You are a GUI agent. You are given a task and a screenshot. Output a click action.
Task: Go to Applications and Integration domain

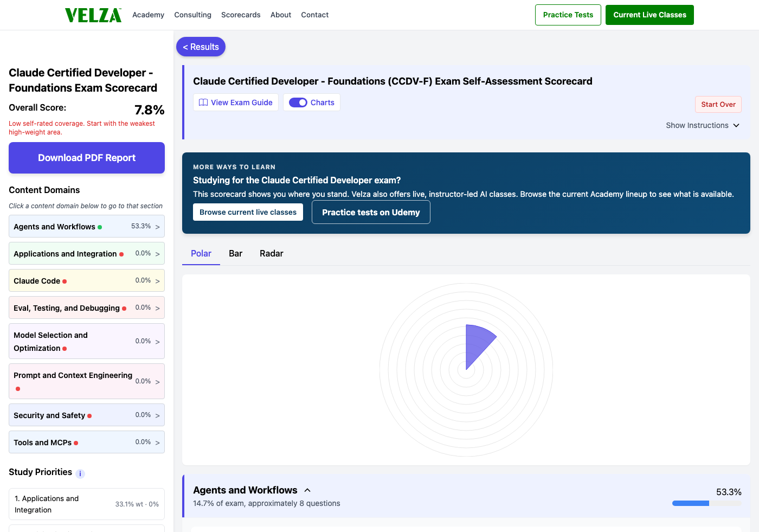[87, 254]
